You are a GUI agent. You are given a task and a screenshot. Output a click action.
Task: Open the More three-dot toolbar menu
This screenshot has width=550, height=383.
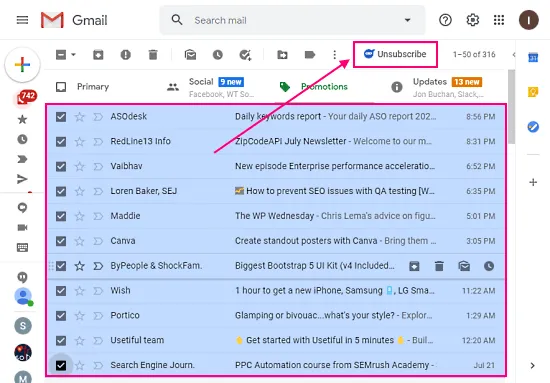[x=334, y=55]
